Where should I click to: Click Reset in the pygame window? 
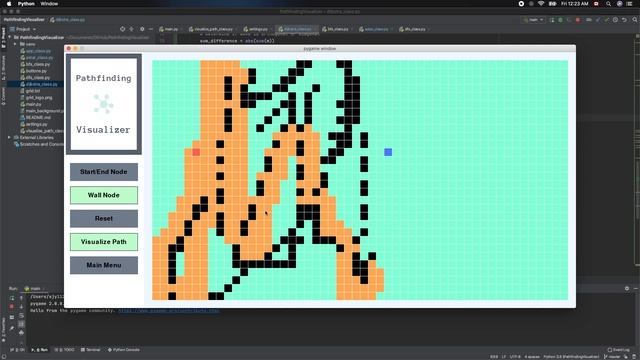[x=104, y=218]
